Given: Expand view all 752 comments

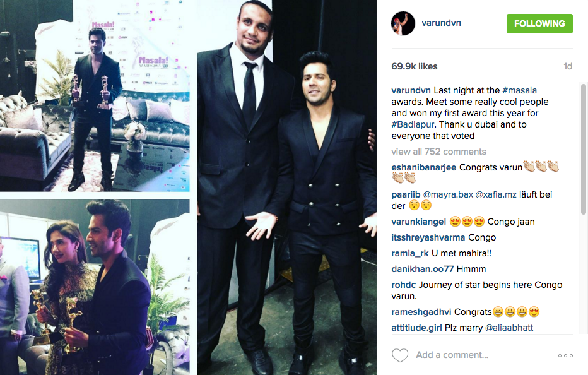Looking at the screenshot, I should coord(438,152).
